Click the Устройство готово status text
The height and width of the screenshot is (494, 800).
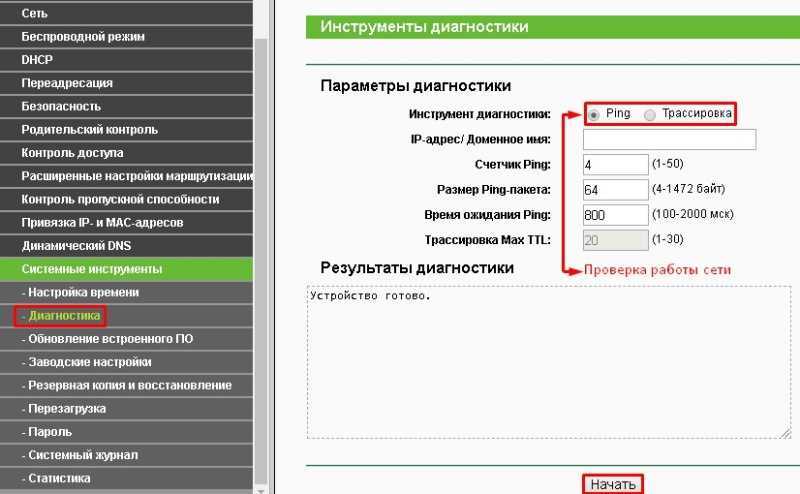pyautogui.click(x=370, y=296)
